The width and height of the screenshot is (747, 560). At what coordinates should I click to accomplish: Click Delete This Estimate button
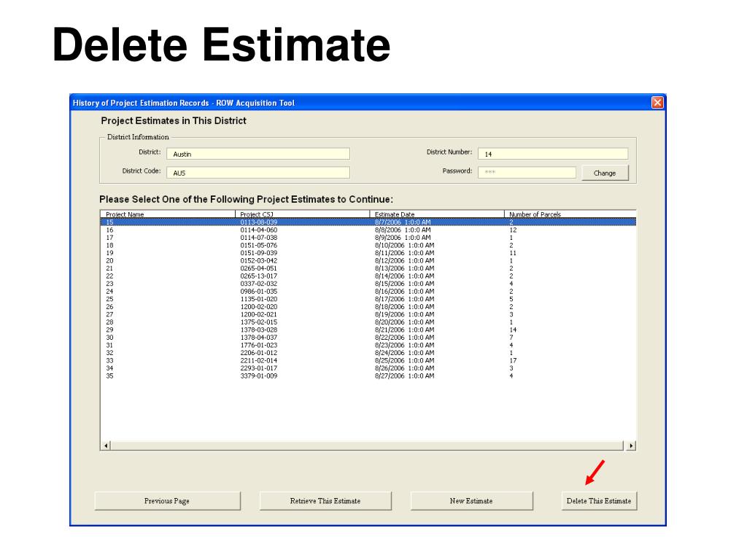pos(599,501)
